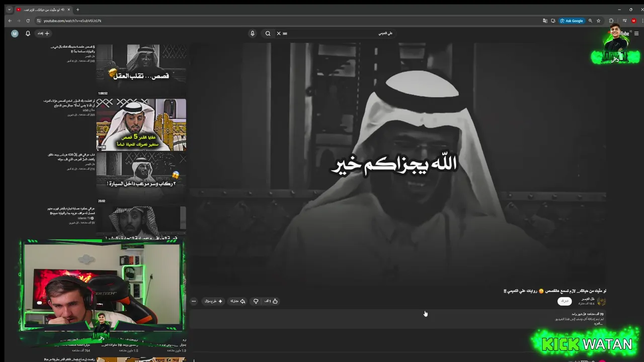This screenshot has width=644, height=362.
Task: Click the channel name under the video title
Action: 588,299
